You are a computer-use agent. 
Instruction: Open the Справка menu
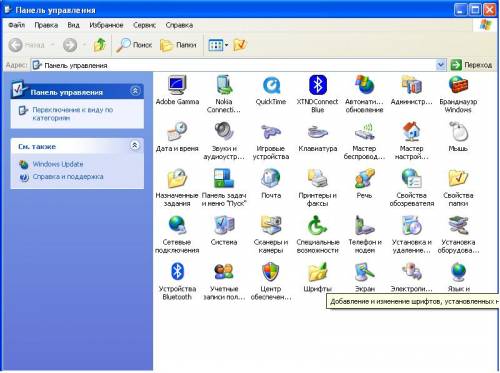179,25
